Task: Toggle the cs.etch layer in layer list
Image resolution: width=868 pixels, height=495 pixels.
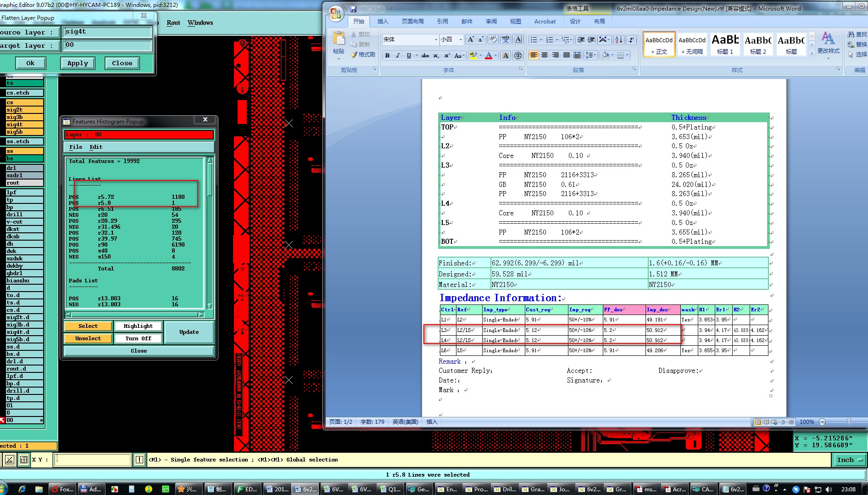Action: click(x=25, y=93)
